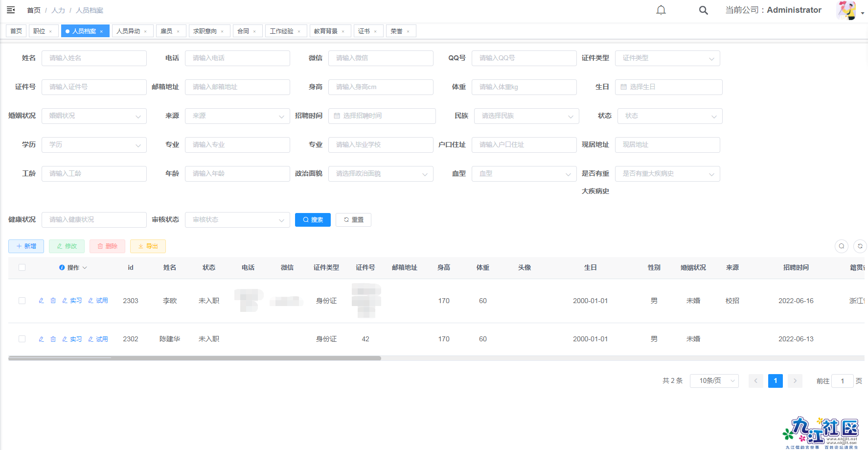Switch to the 证书 tab
868x450 pixels.
coord(365,30)
